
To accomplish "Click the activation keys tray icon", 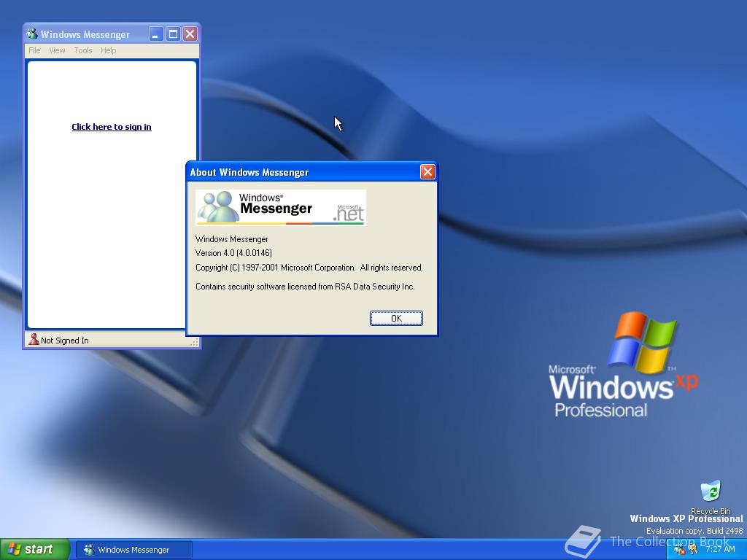I will pyautogui.click(x=693, y=550).
